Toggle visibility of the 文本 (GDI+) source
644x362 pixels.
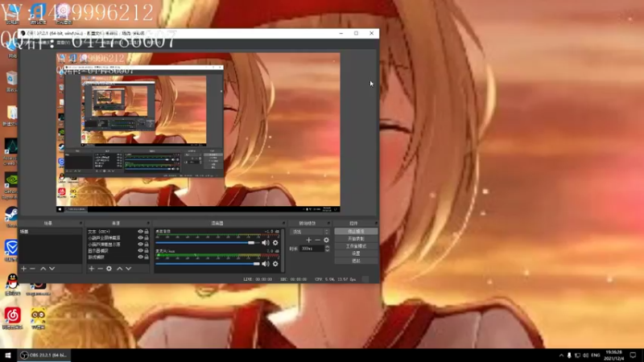point(140,232)
